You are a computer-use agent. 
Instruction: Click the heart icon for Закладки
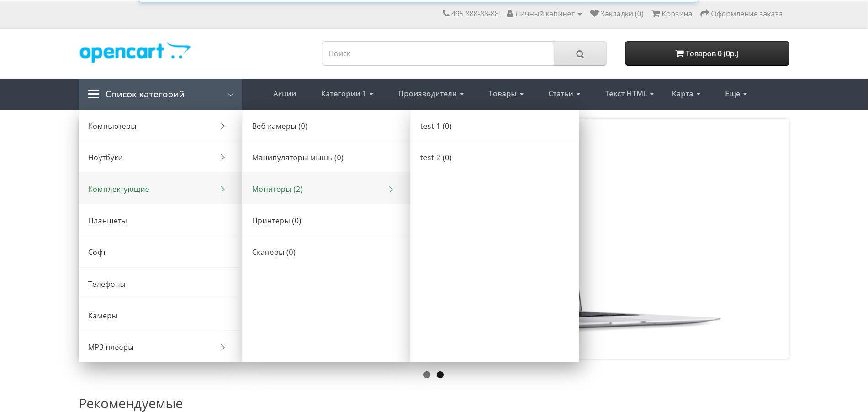[594, 13]
